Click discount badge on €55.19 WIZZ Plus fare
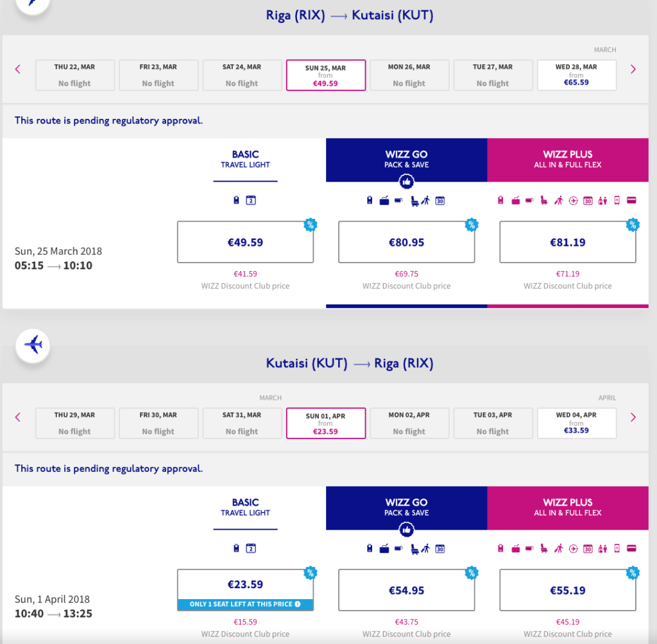This screenshot has width=657, height=644. coord(633,573)
